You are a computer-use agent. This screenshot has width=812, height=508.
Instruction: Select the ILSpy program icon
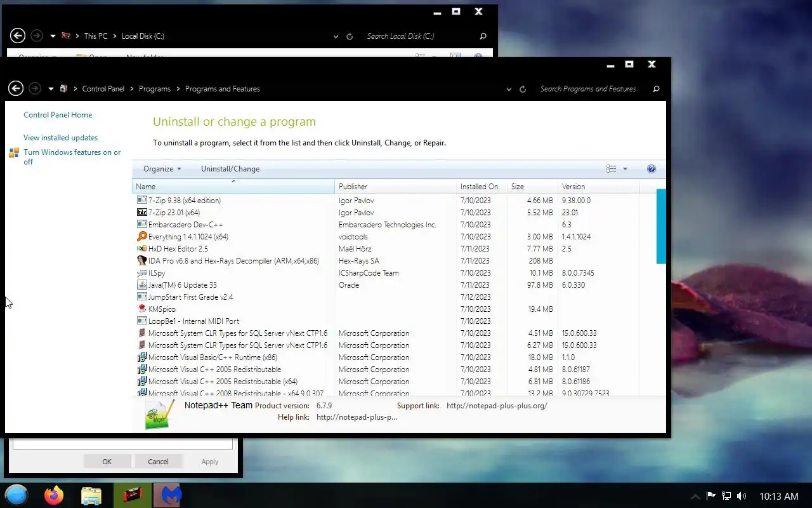click(142, 272)
